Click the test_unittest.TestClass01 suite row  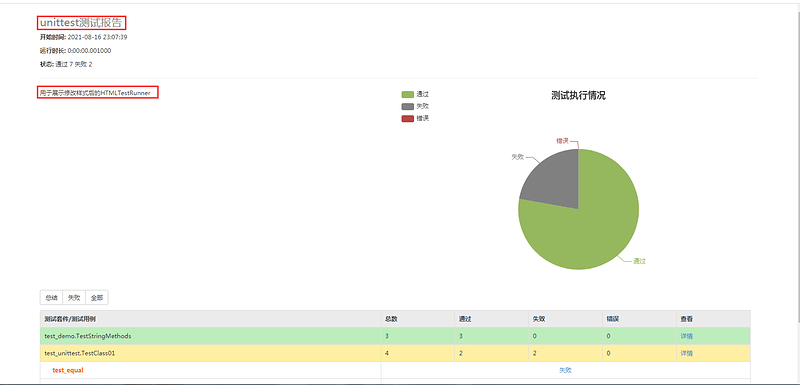tap(395, 353)
